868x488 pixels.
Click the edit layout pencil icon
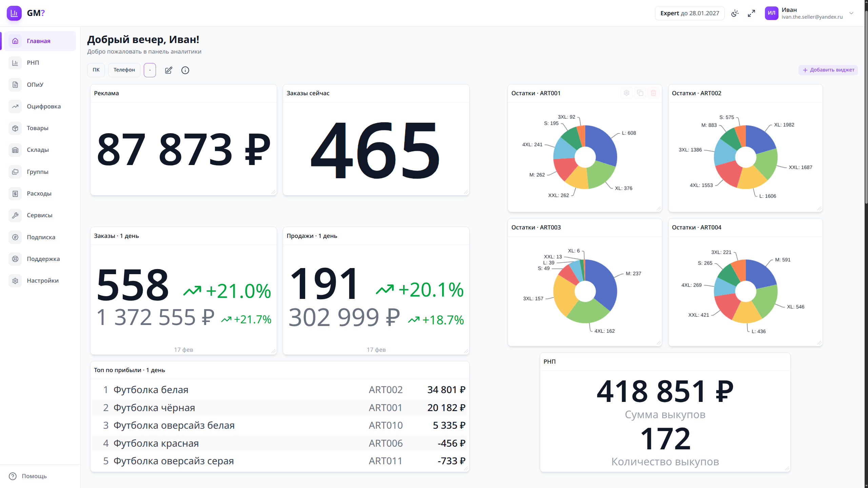pos(169,70)
